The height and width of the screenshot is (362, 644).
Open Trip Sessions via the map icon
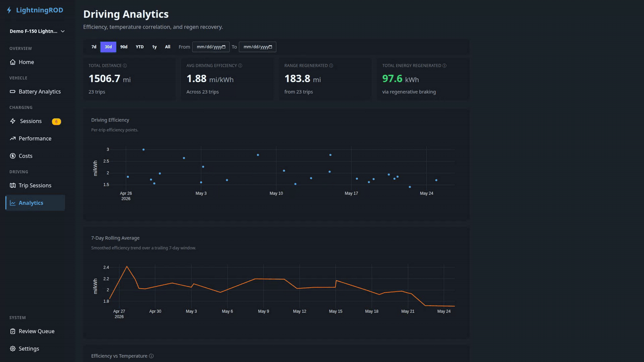13,186
